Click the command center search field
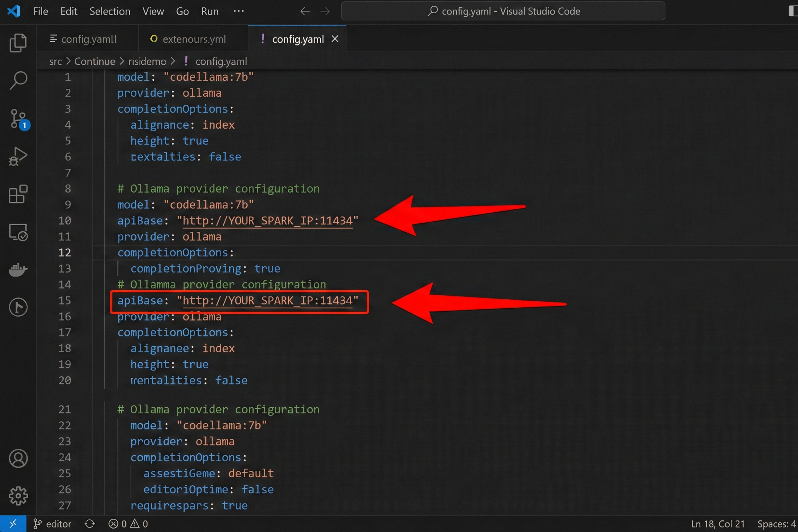This screenshot has width=798, height=532. coord(503,11)
